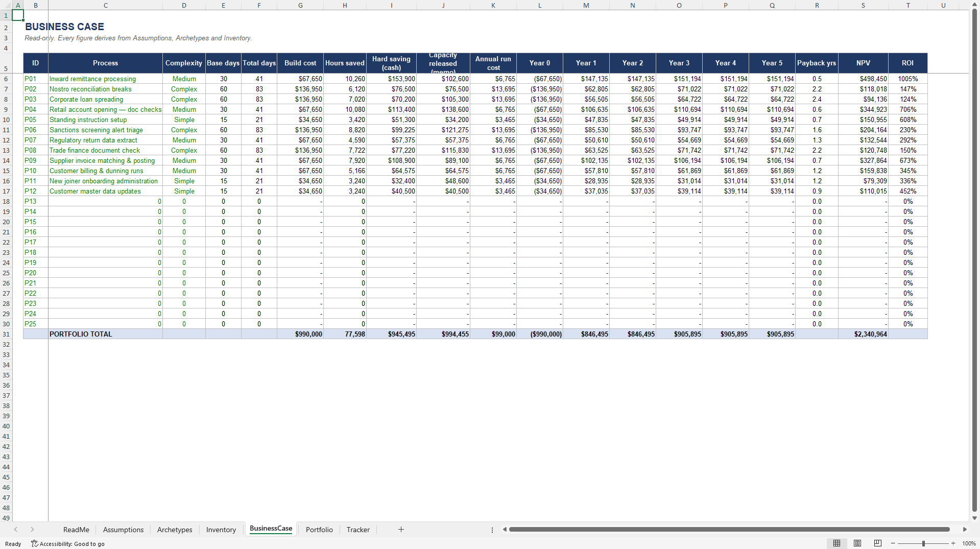Click the Payback yrs header cell
The width and height of the screenshot is (980, 549).
[817, 63]
